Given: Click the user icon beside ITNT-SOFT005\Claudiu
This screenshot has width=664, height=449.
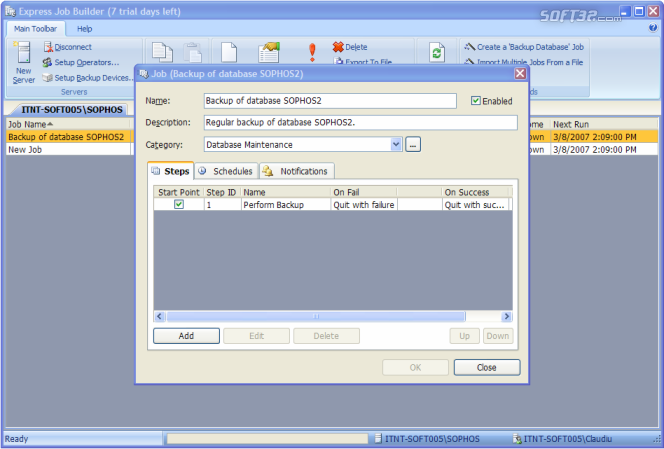Looking at the screenshot, I should tap(517, 439).
